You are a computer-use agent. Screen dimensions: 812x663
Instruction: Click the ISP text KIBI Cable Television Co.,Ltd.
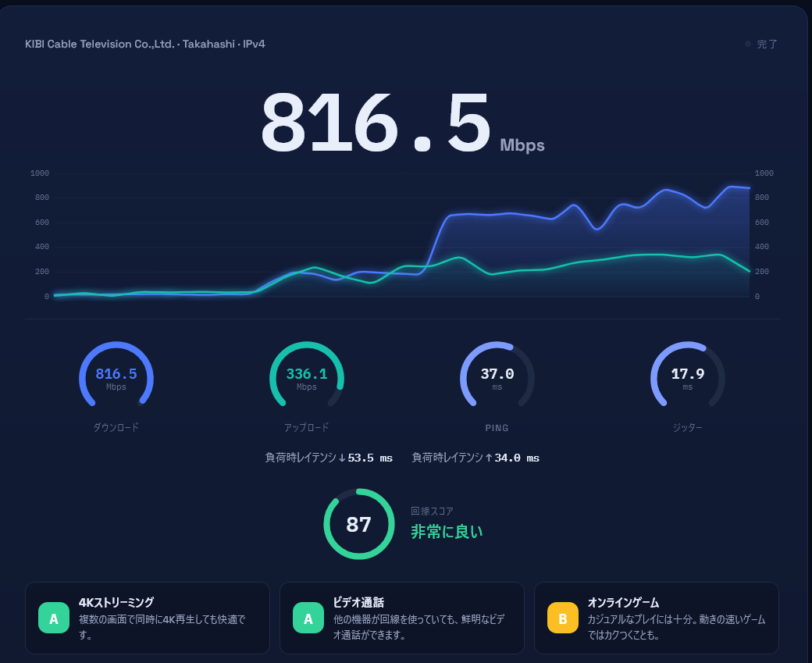pos(100,44)
